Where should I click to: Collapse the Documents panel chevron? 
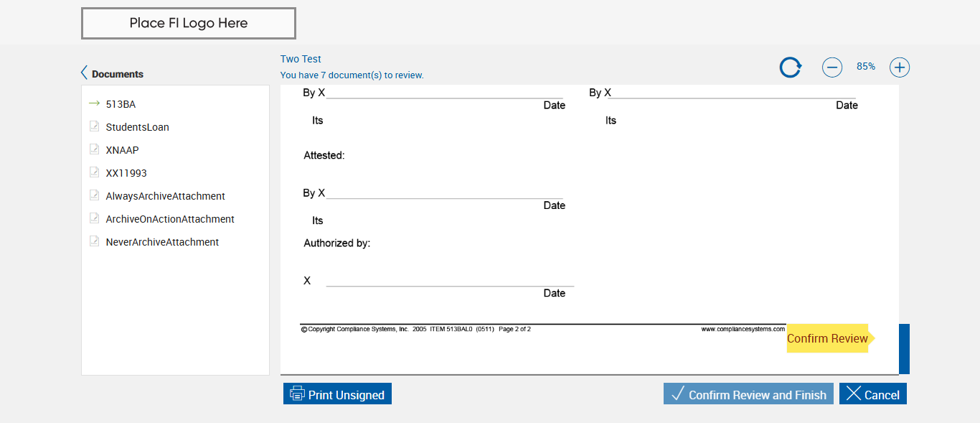pos(84,73)
